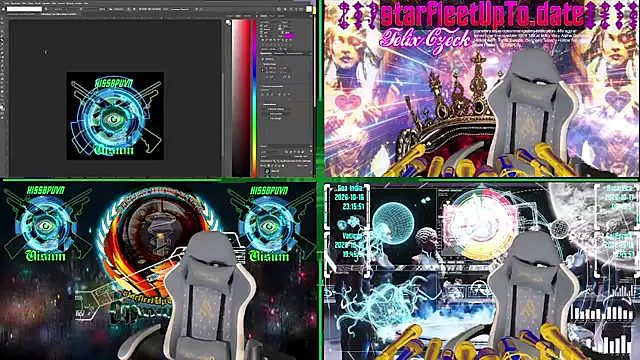
Task: Toggle pixel layer filter icon
Action: [x=287, y=152]
